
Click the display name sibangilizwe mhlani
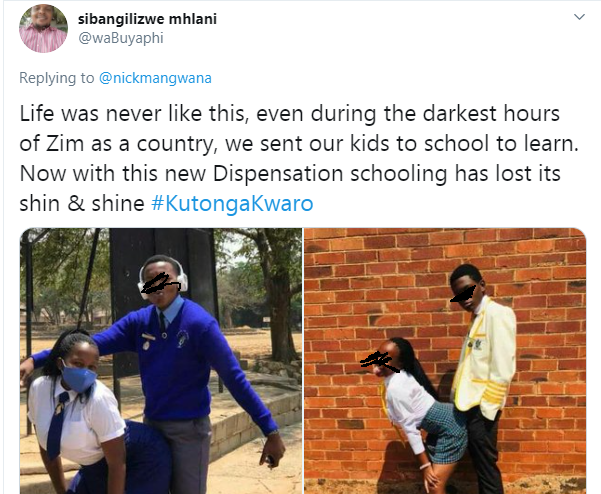pos(147,19)
